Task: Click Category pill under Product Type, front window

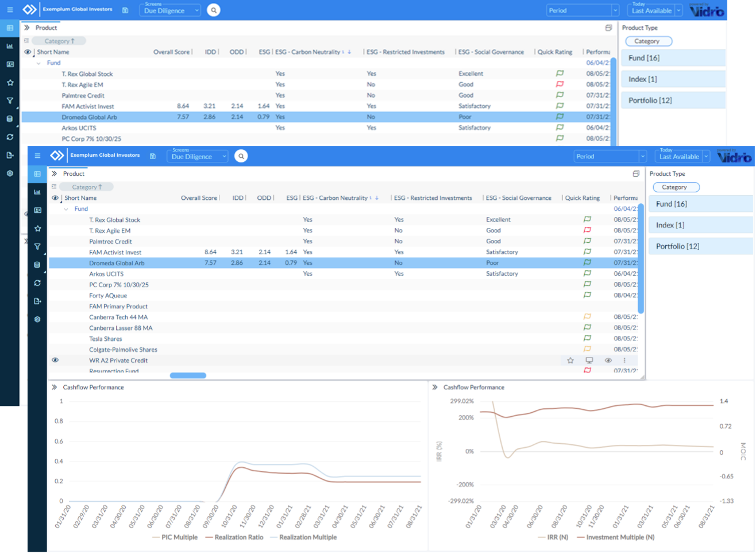Action: click(676, 187)
